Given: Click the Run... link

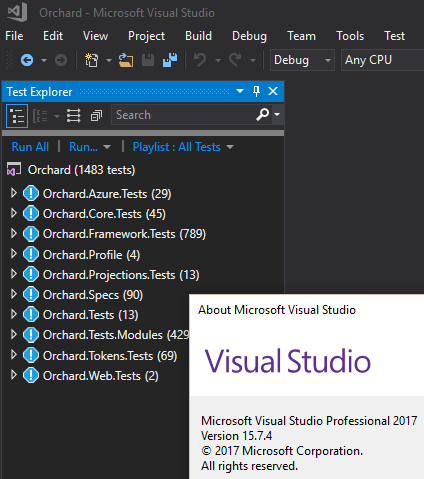Looking at the screenshot, I should (x=83, y=147).
